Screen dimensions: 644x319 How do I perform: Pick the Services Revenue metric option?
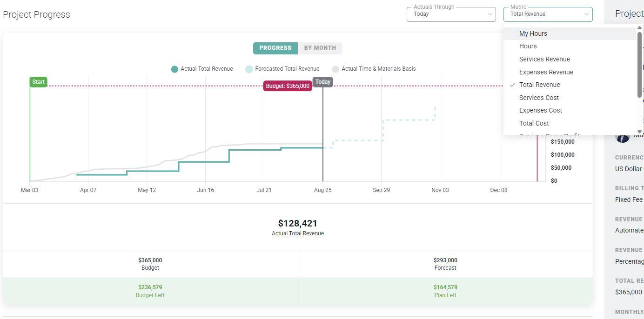pos(544,59)
